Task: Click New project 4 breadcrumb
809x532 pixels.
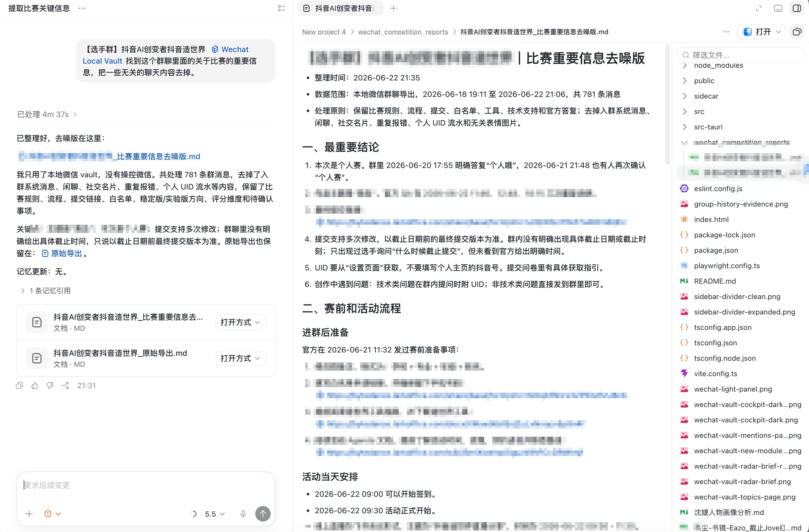Action: pyautogui.click(x=324, y=32)
